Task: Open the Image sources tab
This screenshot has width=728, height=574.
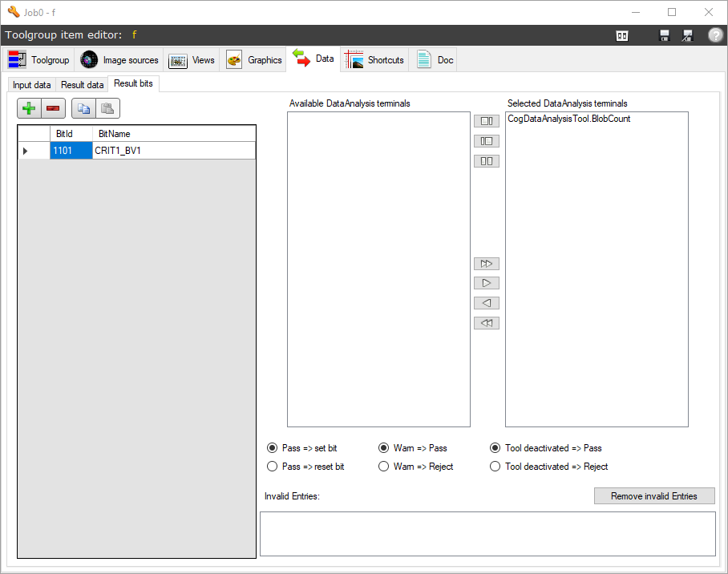Action: tap(119, 60)
